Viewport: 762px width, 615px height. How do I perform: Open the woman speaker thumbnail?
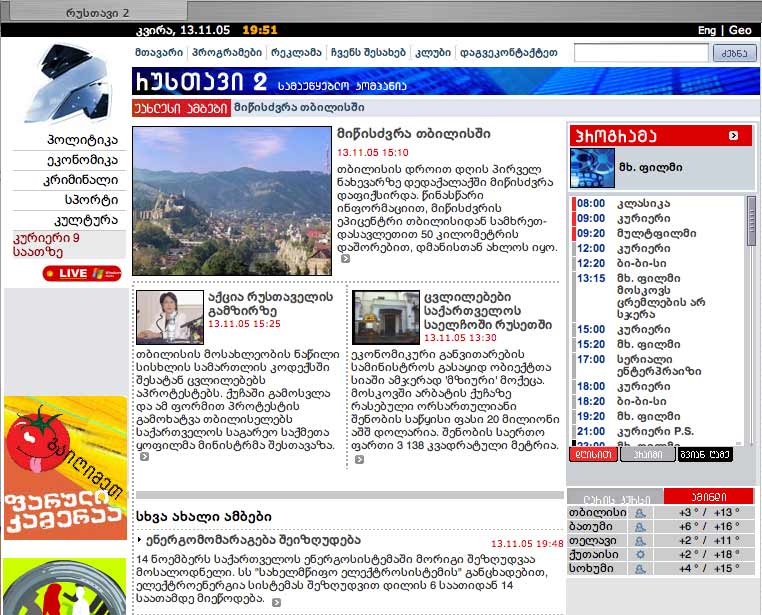(170, 317)
